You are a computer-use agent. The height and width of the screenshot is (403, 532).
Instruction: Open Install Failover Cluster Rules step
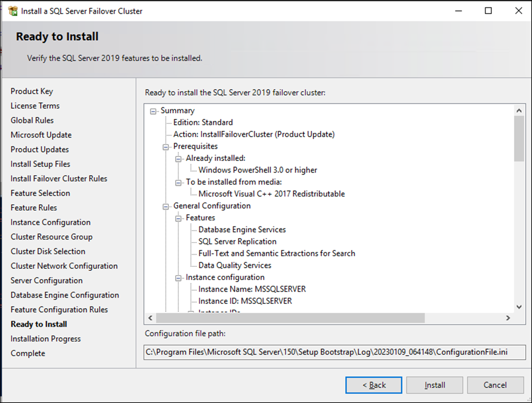click(59, 179)
